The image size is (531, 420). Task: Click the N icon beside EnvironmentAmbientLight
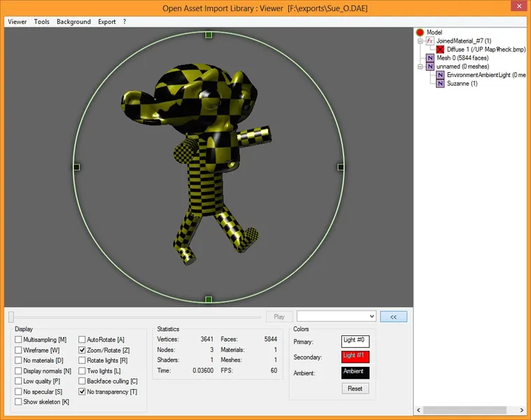pos(440,75)
